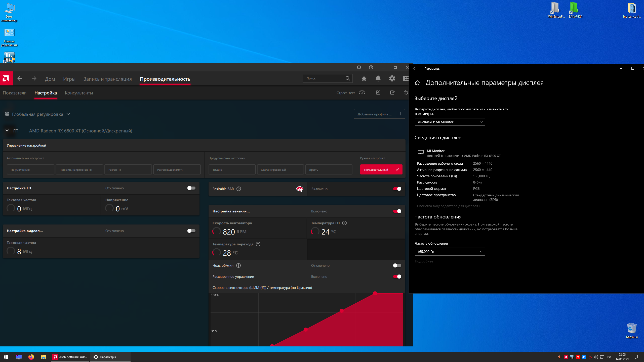Open the AMD settings gear icon
The height and width of the screenshot is (362, 644).
392,79
